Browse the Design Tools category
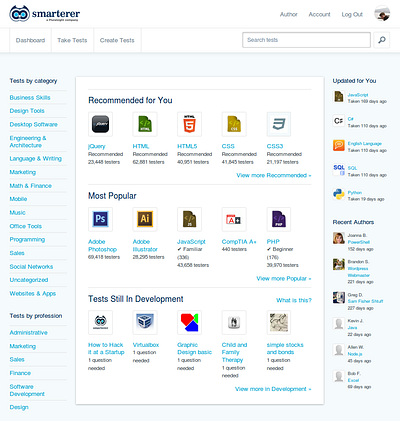The image size is (400, 421). tap(27, 111)
